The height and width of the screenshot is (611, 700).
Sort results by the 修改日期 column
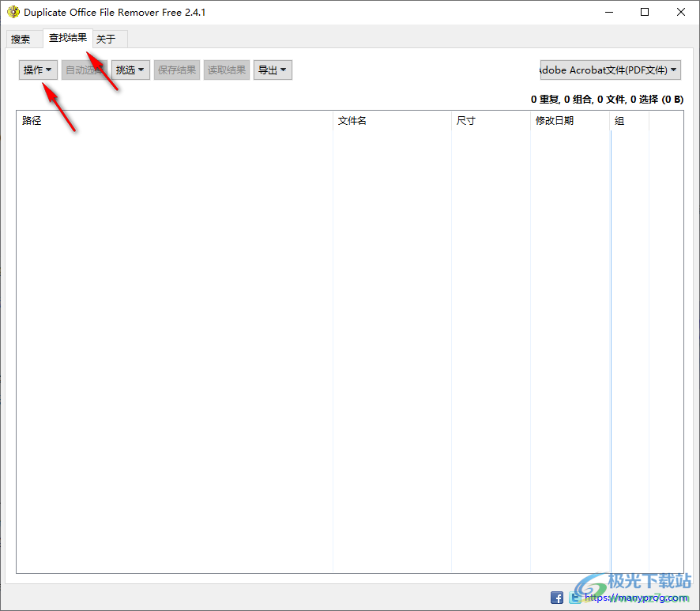click(555, 120)
